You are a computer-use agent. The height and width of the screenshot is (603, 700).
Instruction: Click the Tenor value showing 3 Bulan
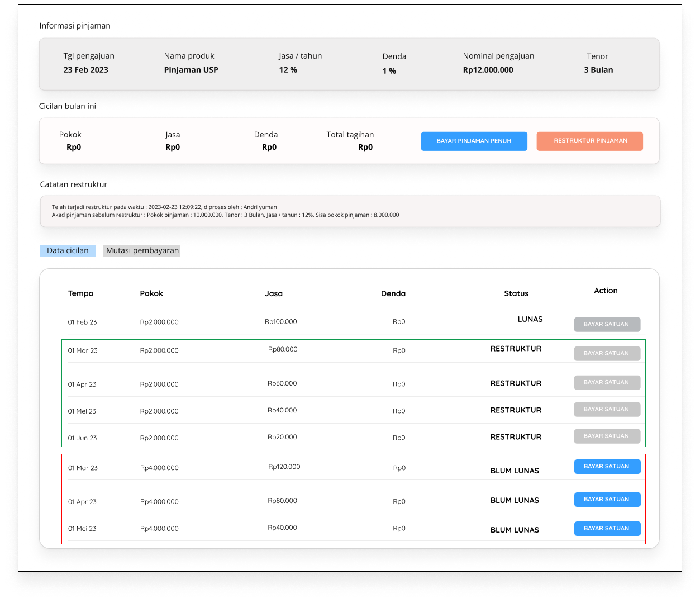point(597,70)
